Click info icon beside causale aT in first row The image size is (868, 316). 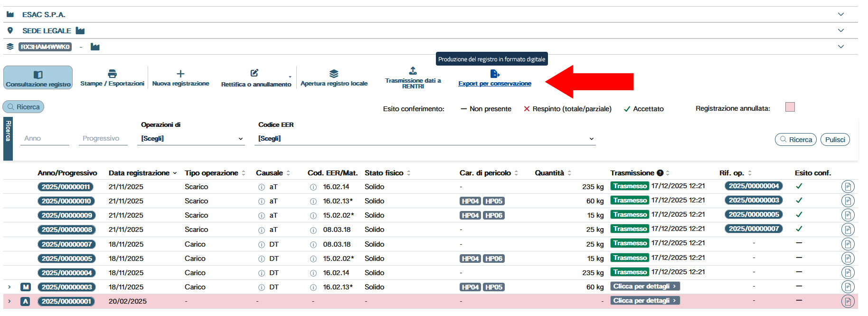point(261,187)
